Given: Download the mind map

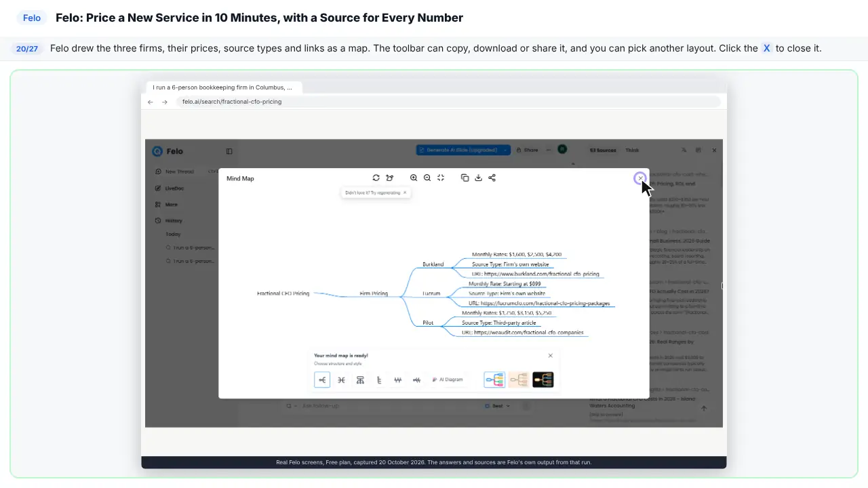Looking at the screenshot, I should 478,178.
